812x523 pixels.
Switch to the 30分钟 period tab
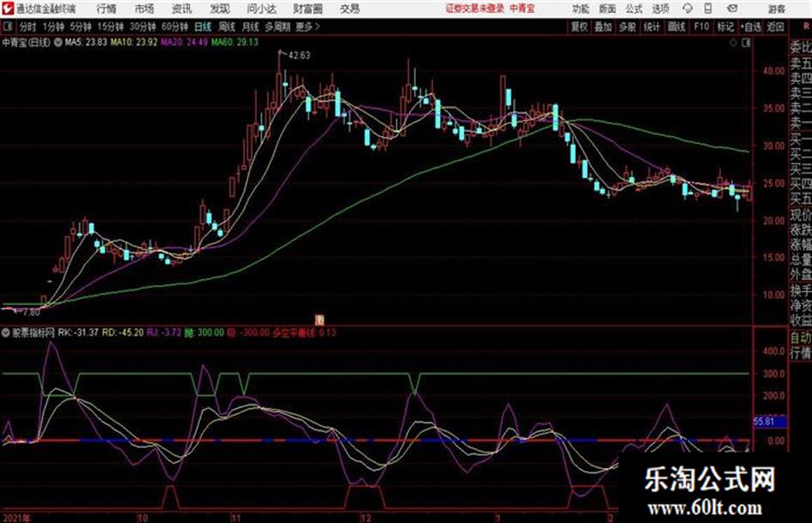143,27
